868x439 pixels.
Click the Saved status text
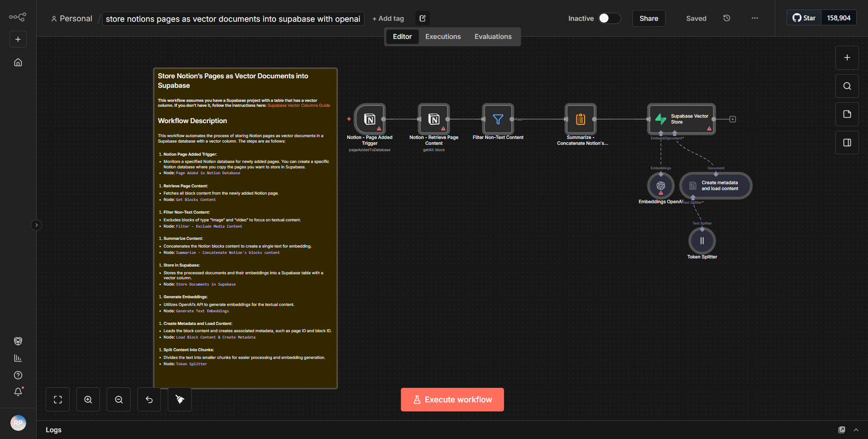point(696,19)
